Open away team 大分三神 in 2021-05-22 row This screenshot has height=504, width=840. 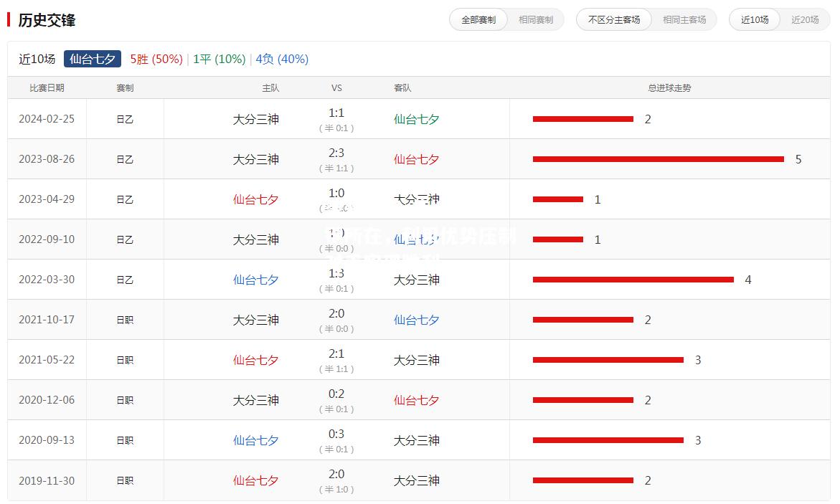(416, 360)
